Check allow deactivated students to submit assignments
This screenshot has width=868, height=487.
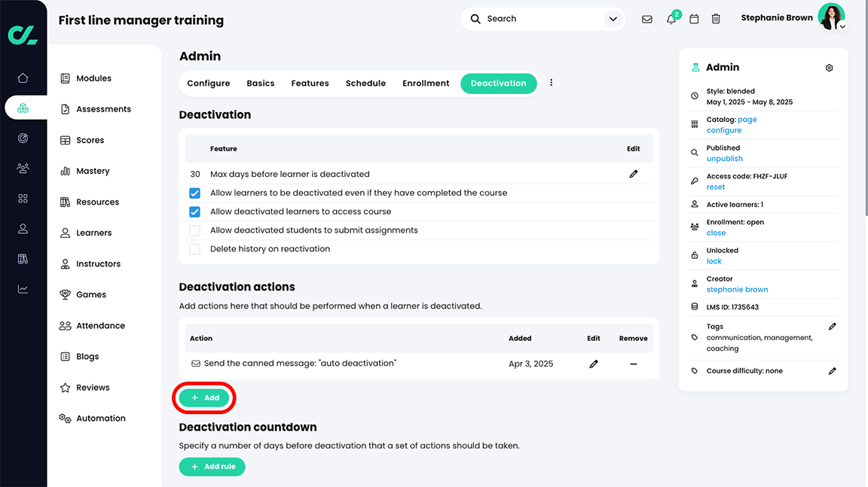coord(194,230)
